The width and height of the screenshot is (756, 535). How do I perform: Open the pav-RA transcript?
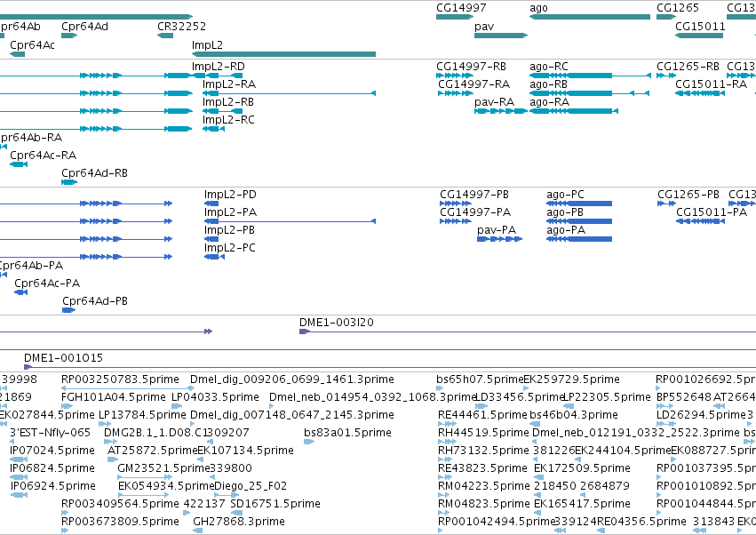[x=494, y=102]
